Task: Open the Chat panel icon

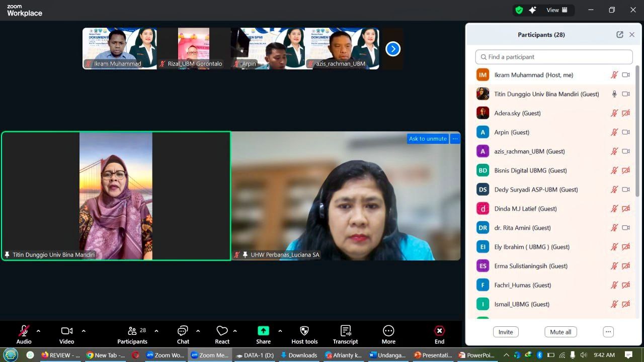Action: [x=183, y=331]
